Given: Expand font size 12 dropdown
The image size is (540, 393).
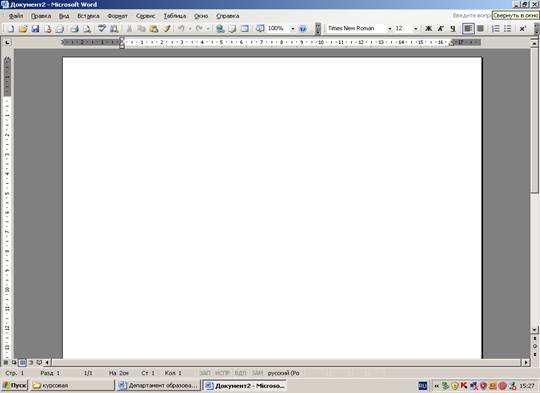Looking at the screenshot, I should pos(415,29).
